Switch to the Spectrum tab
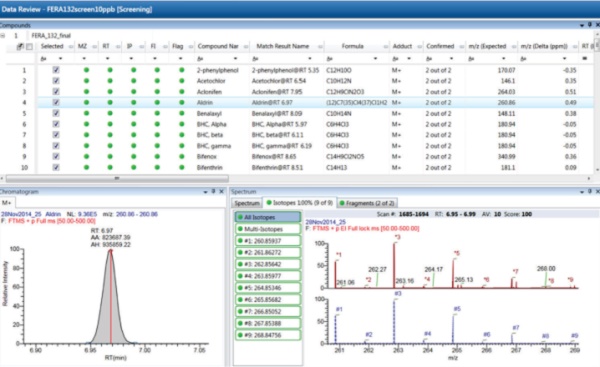 (247, 203)
